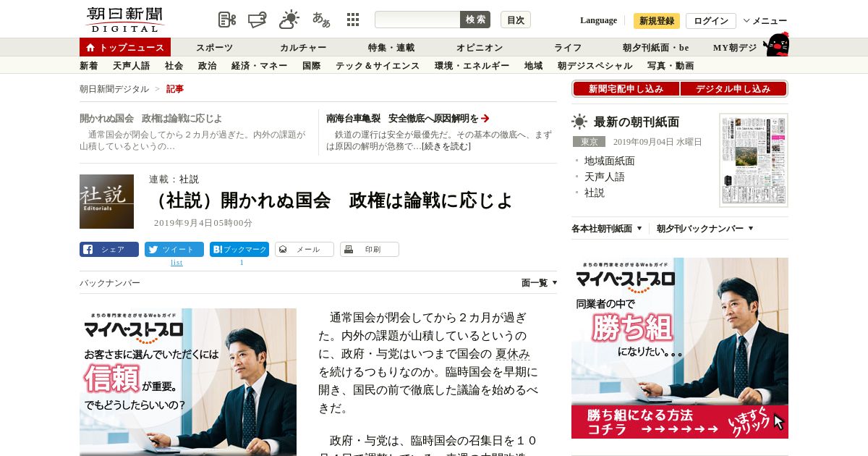This screenshot has width=868, height=456.
Task: Open the news list icon in header
Action: pos(227,20)
